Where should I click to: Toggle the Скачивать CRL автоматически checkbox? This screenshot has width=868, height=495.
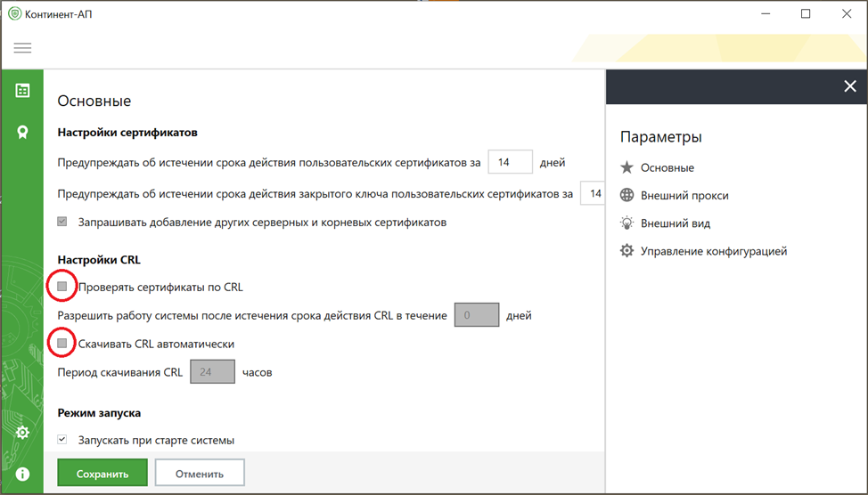click(62, 343)
